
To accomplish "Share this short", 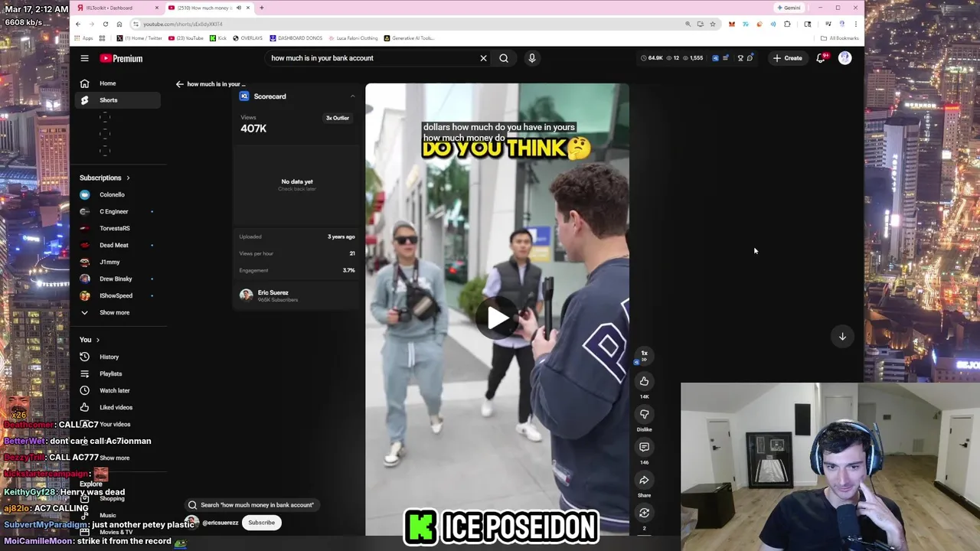I will point(644,480).
